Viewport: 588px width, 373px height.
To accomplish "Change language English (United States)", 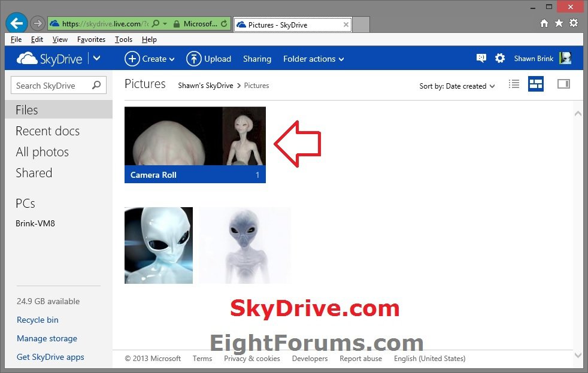I will tap(429, 359).
